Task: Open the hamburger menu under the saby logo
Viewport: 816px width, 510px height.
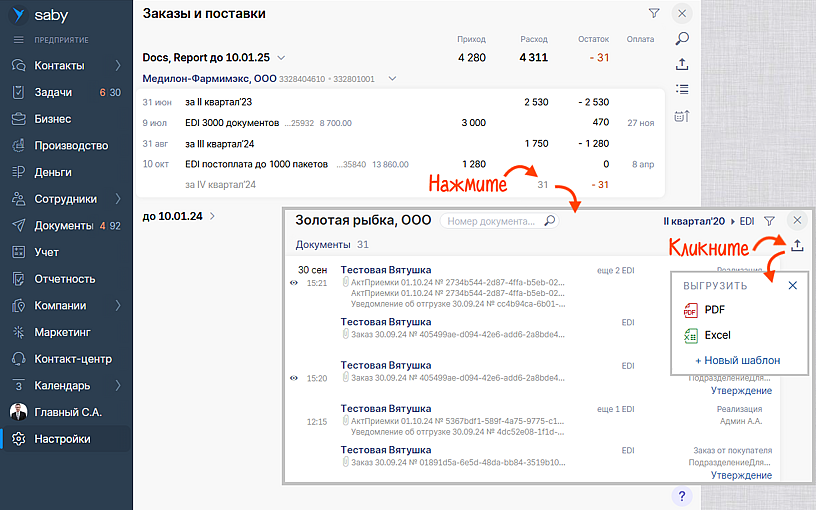Action: [x=18, y=40]
